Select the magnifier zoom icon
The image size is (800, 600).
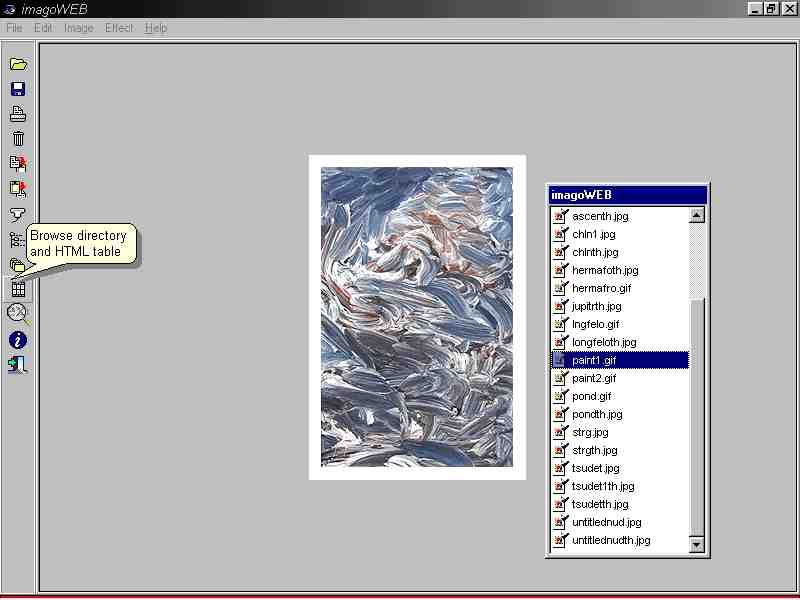click(x=18, y=314)
